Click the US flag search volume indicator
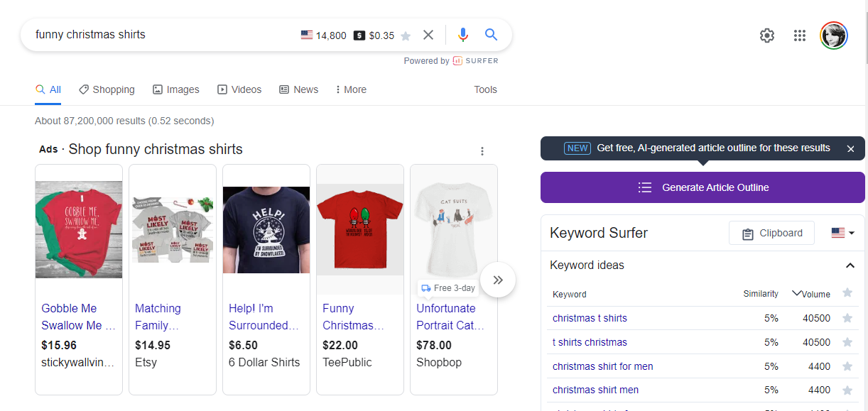 tap(307, 35)
